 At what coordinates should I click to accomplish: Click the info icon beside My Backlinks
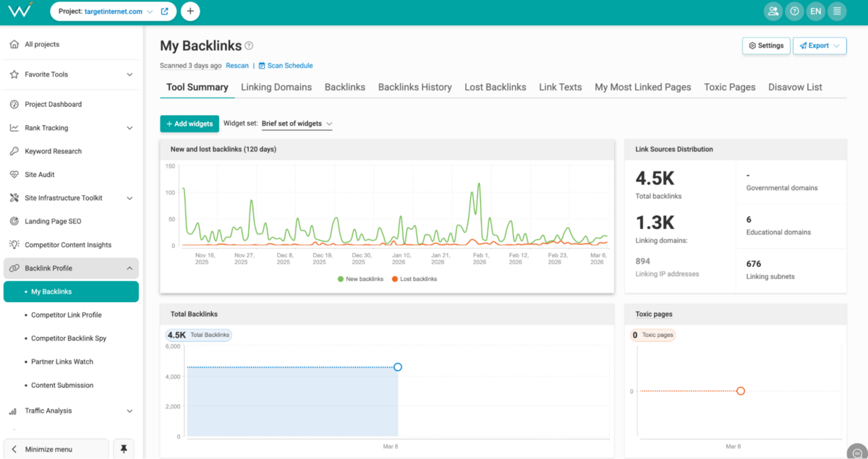tap(249, 46)
